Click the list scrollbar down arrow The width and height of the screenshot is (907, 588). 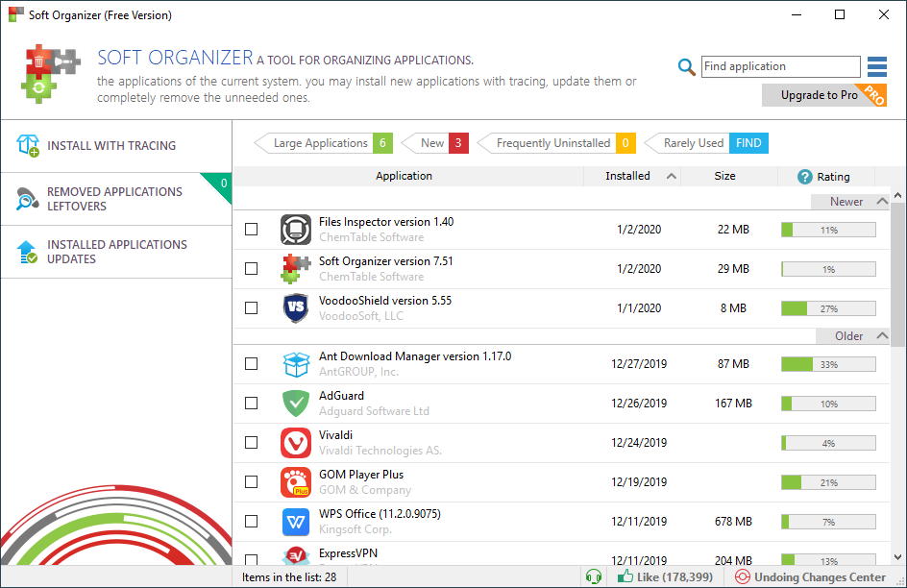point(897,557)
